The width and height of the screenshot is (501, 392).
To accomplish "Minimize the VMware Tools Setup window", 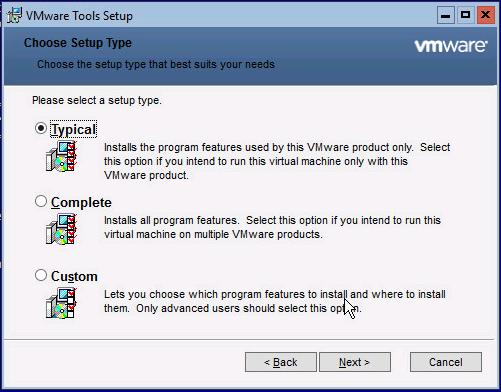I will (446, 15).
